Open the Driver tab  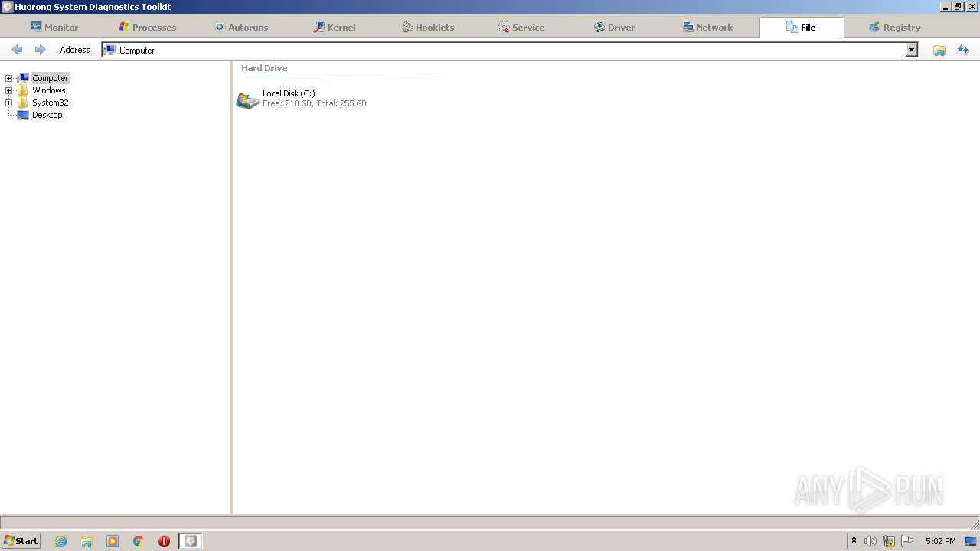(614, 28)
